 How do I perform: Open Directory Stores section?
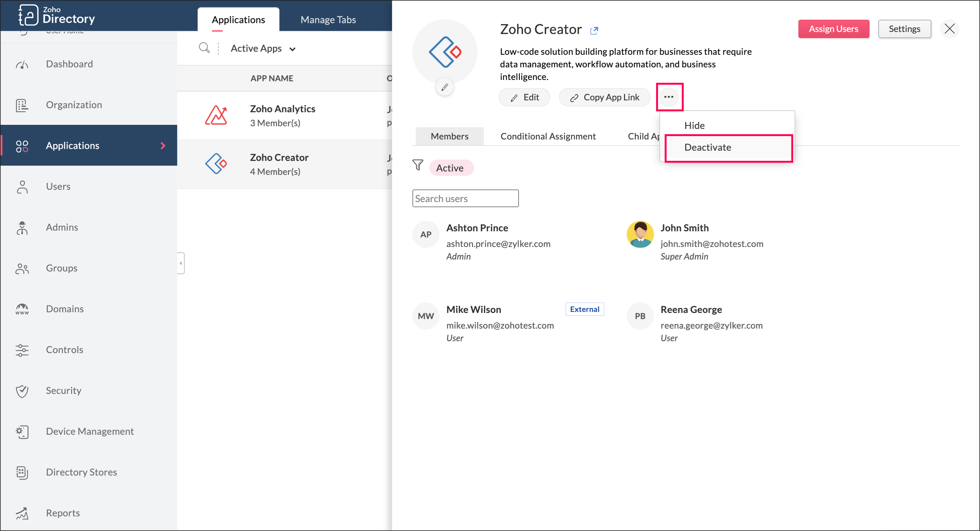(x=81, y=472)
